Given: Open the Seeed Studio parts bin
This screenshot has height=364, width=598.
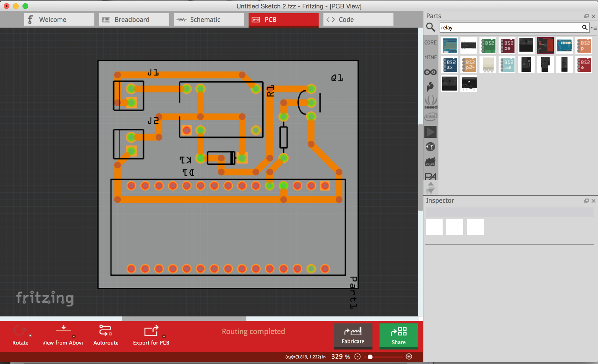Looking at the screenshot, I should (x=430, y=101).
